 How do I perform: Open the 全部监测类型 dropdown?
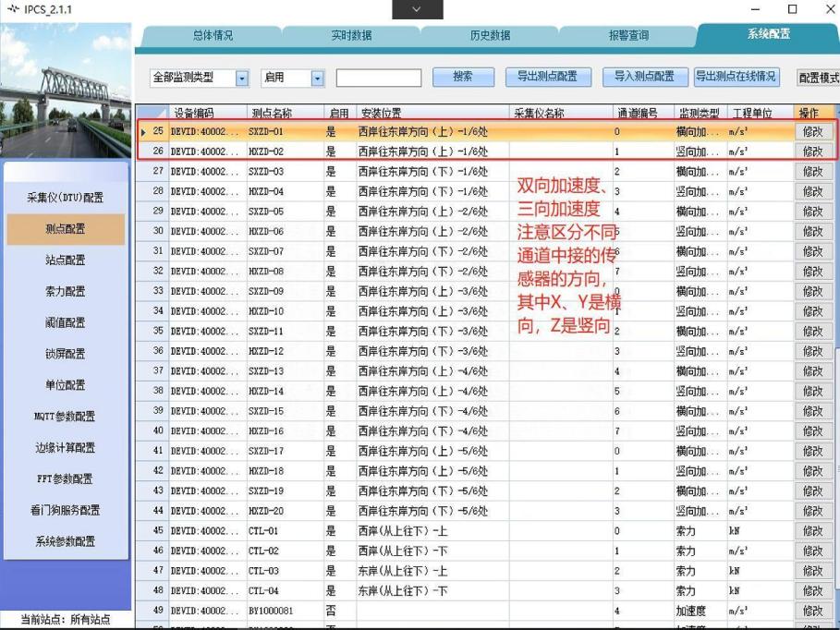tap(242, 79)
